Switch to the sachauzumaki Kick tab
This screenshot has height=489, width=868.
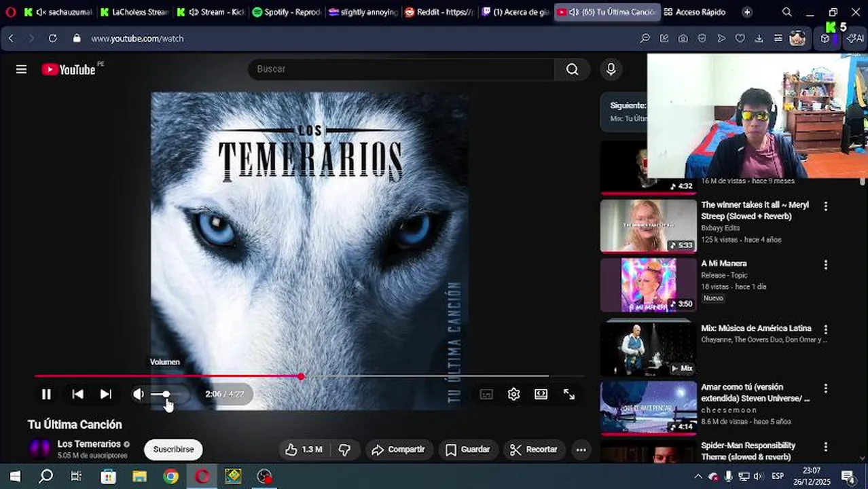[58, 12]
